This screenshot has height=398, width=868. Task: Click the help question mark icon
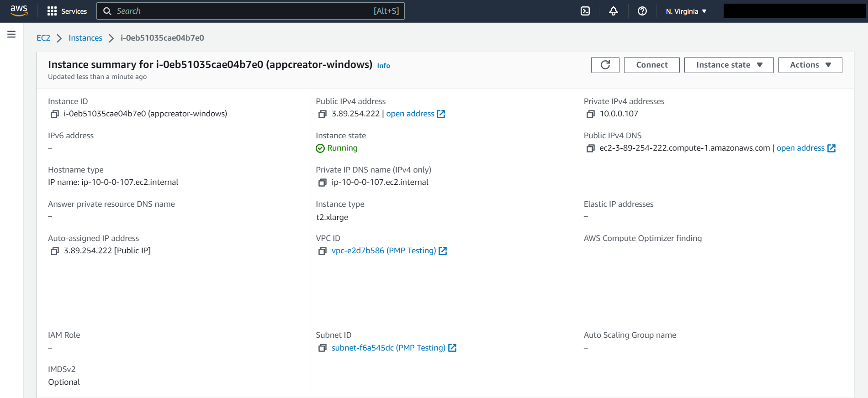pyautogui.click(x=642, y=11)
